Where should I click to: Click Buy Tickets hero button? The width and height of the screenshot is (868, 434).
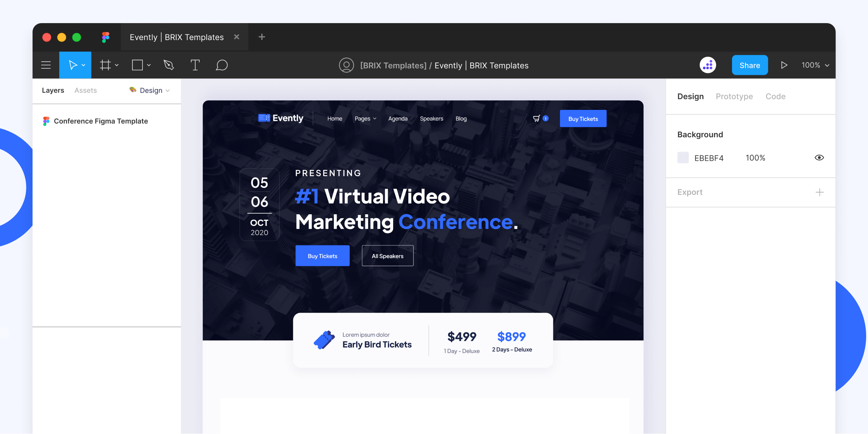[x=323, y=255]
